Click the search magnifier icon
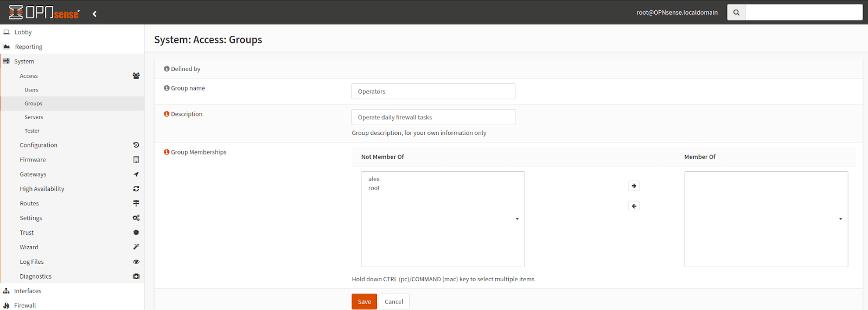 pyautogui.click(x=736, y=12)
